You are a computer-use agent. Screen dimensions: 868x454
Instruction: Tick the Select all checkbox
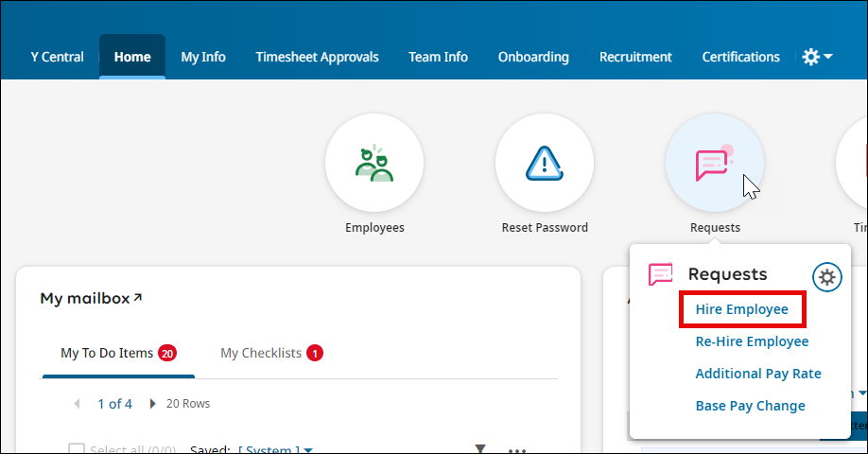77,448
